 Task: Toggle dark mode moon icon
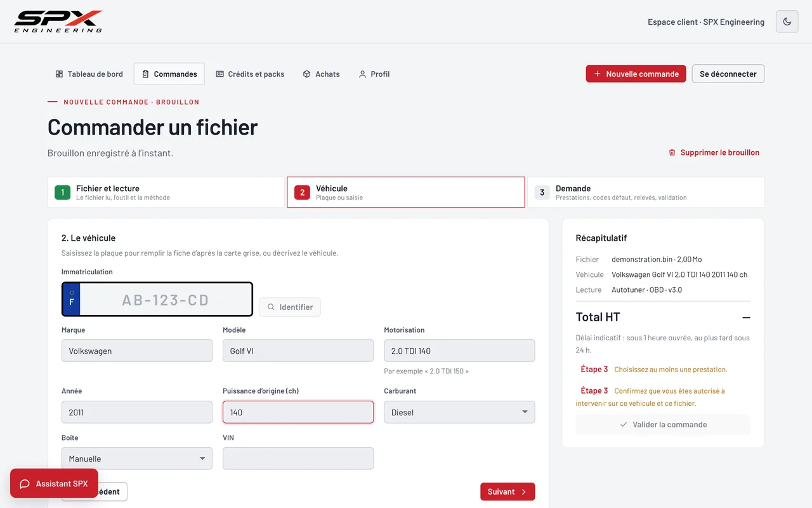787,22
